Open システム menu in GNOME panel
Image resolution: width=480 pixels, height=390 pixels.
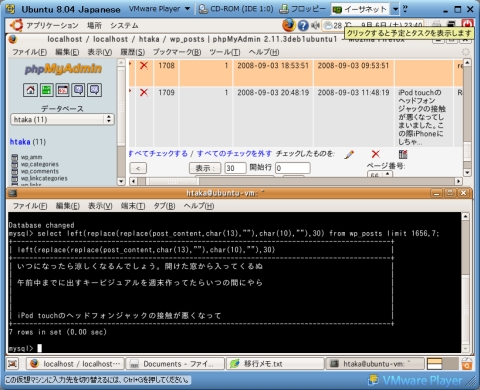click(x=124, y=25)
